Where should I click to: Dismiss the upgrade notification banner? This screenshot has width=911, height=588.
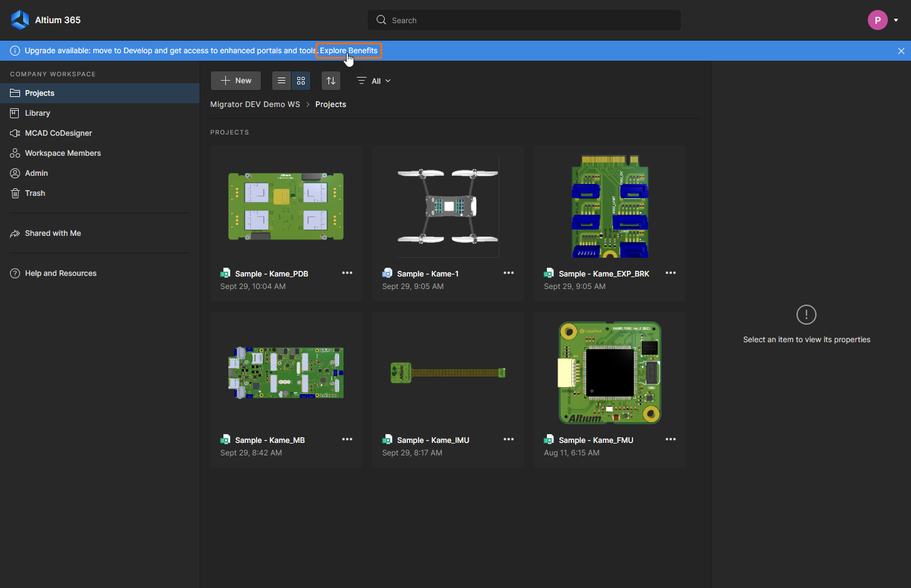[901, 51]
